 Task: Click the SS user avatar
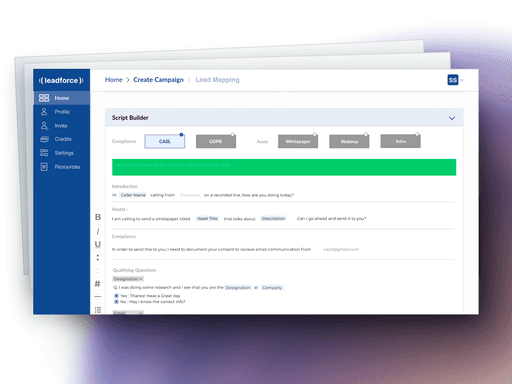[453, 80]
